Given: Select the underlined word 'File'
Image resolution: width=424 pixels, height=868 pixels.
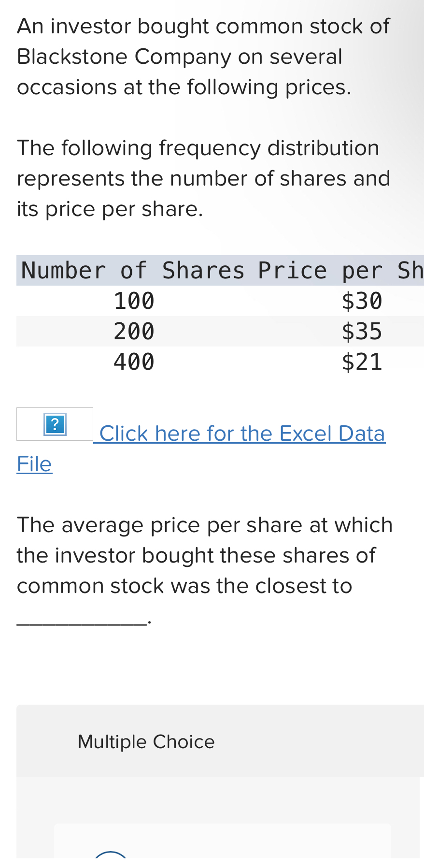Looking at the screenshot, I should coord(34,464).
